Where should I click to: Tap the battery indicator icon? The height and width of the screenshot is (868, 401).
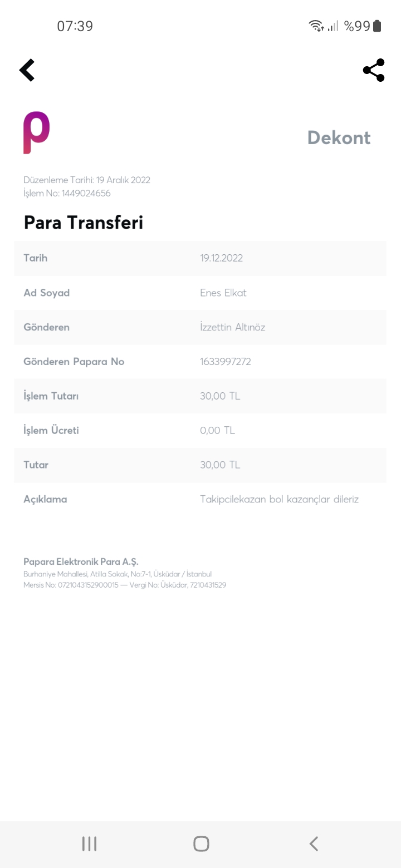377,26
